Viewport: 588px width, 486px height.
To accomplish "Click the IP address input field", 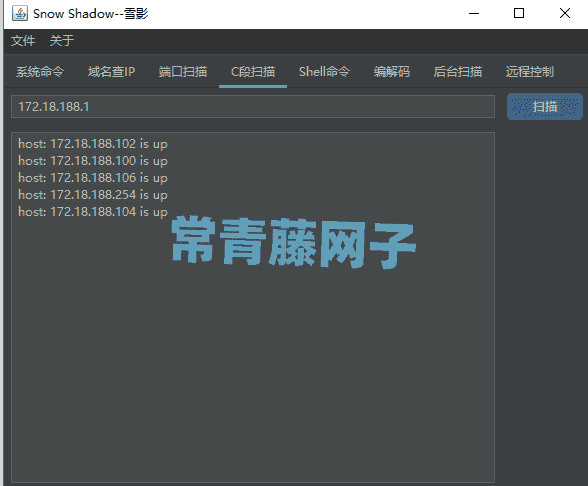I will pyautogui.click(x=253, y=106).
